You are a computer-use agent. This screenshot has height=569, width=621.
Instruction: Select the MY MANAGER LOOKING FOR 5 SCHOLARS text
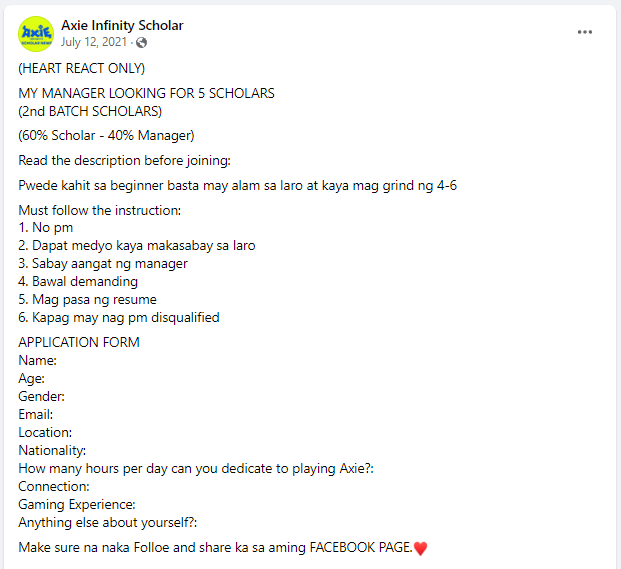[x=146, y=93]
